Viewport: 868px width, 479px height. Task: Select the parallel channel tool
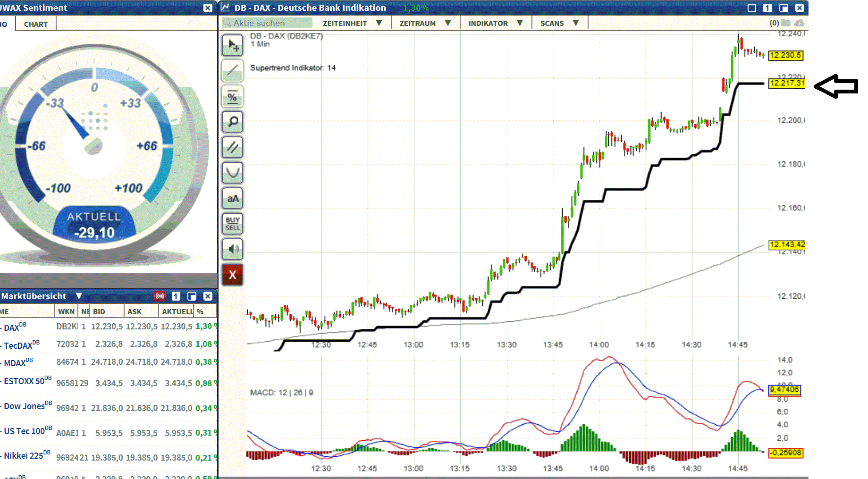[232, 147]
